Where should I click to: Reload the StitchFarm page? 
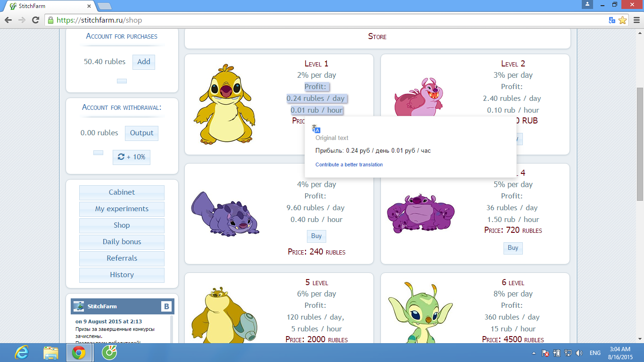tap(35, 20)
